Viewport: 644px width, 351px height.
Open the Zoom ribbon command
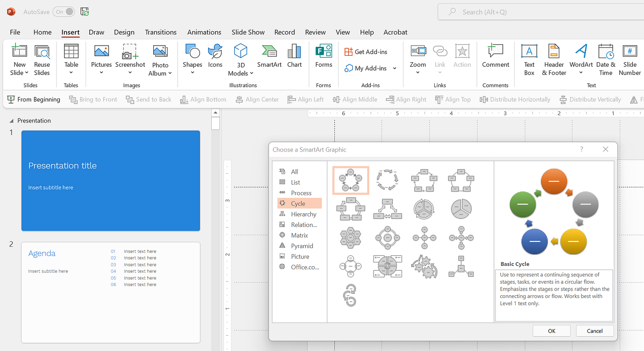418,59
